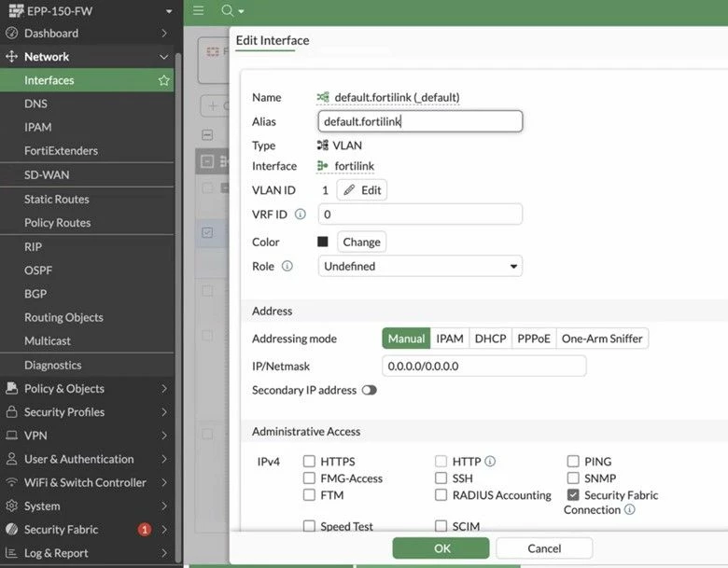
Task: Enable SNMP checkbox
Action: pos(573,478)
